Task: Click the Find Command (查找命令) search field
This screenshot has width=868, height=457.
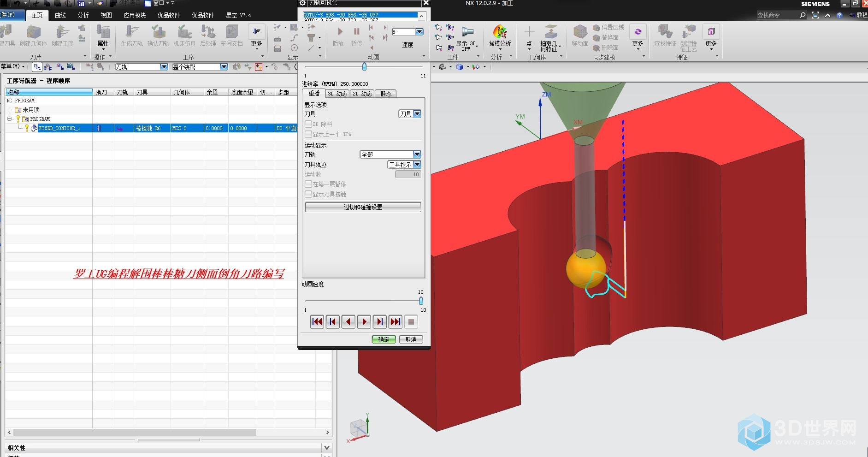Action: tap(778, 15)
